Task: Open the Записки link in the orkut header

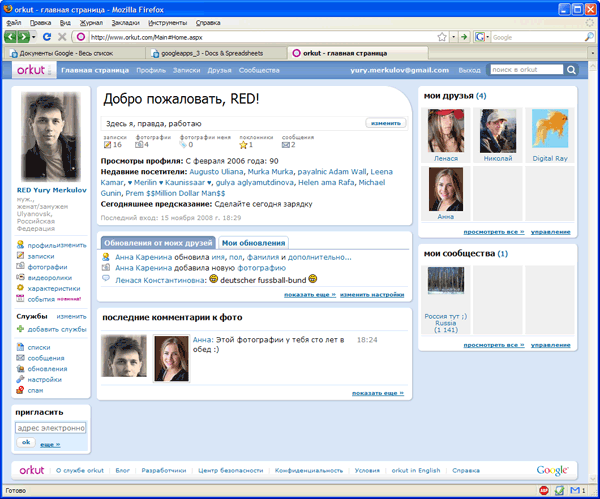Action: [x=186, y=70]
